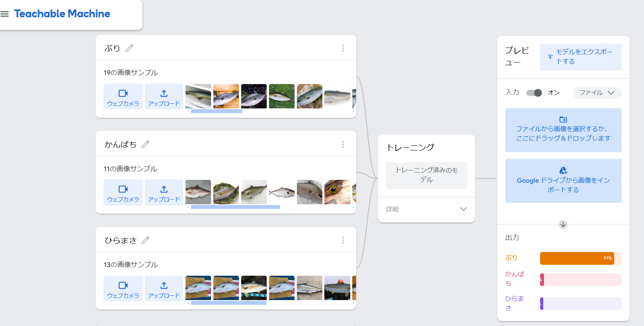The width and height of the screenshot is (644, 326).
Task: Click the 19の画像サンプル count text
Action: coord(131,73)
